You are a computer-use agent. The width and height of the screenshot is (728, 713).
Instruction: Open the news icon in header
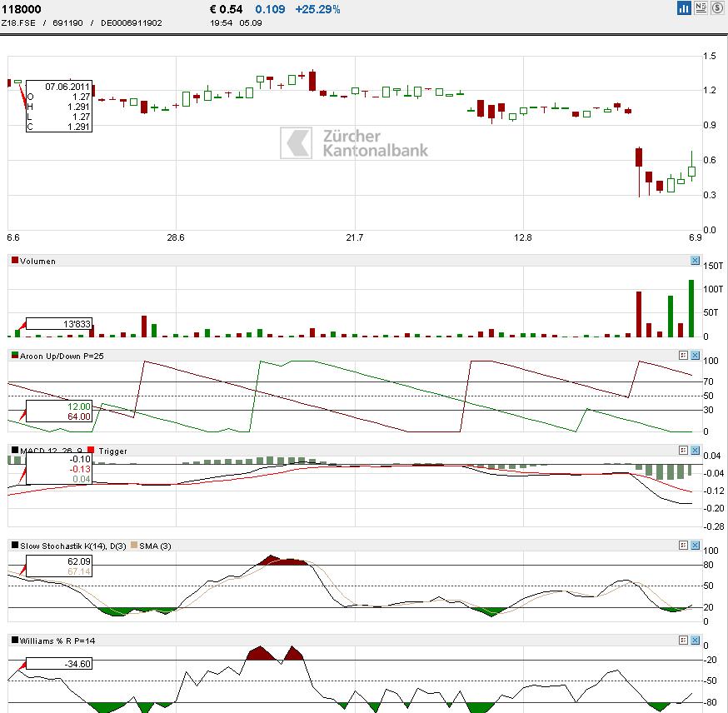(701, 7)
